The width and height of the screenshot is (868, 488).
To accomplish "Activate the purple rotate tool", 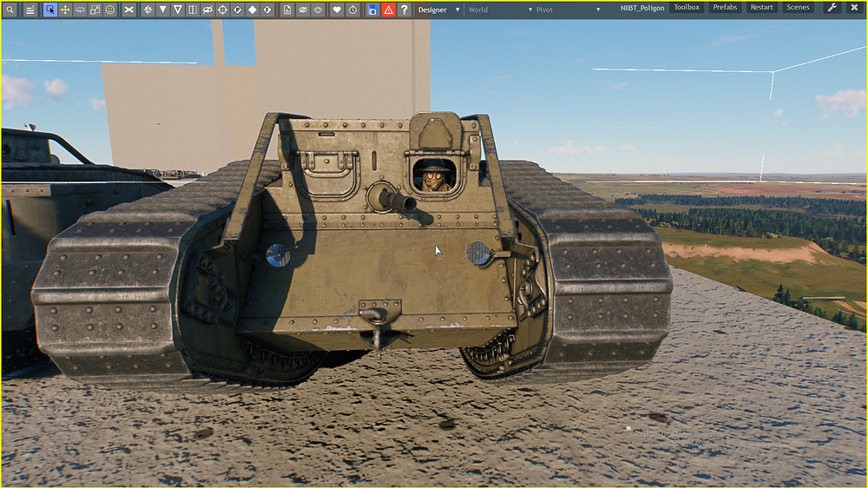I will click(80, 10).
